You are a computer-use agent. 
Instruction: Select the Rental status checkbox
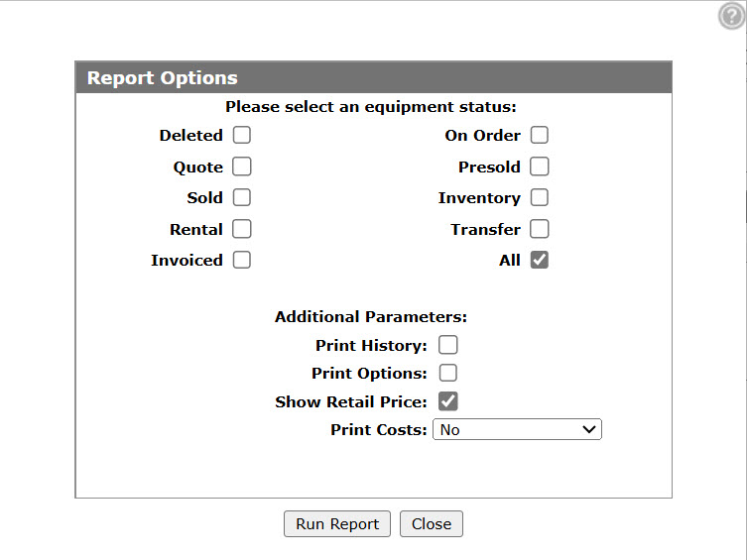[241, 229]
